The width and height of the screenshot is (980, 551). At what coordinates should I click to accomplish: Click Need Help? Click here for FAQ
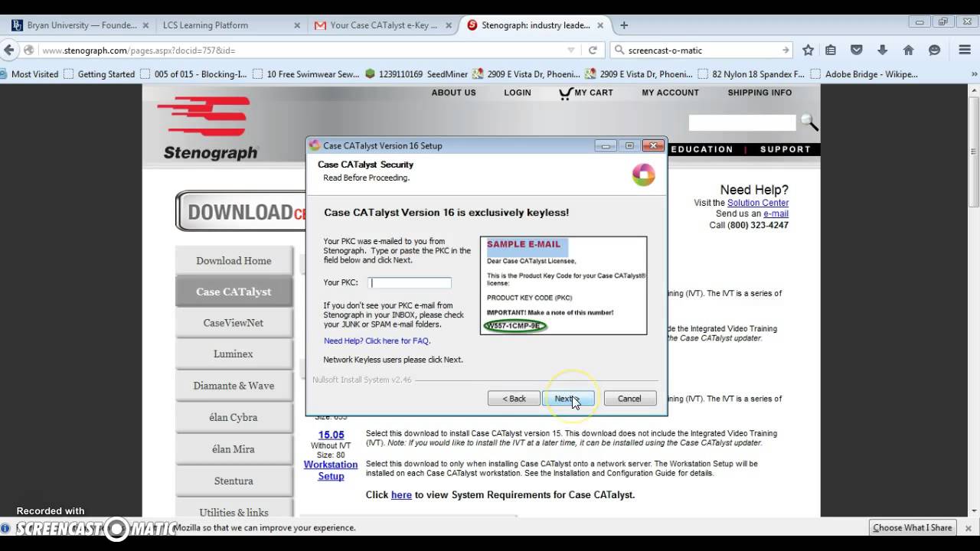377,341
